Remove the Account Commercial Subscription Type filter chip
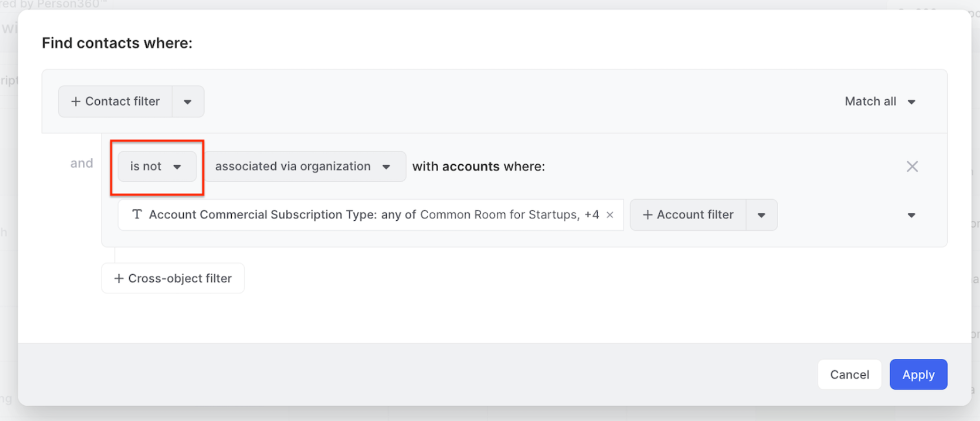The width and height of the screenshot is (980, 421). [610, 215]
